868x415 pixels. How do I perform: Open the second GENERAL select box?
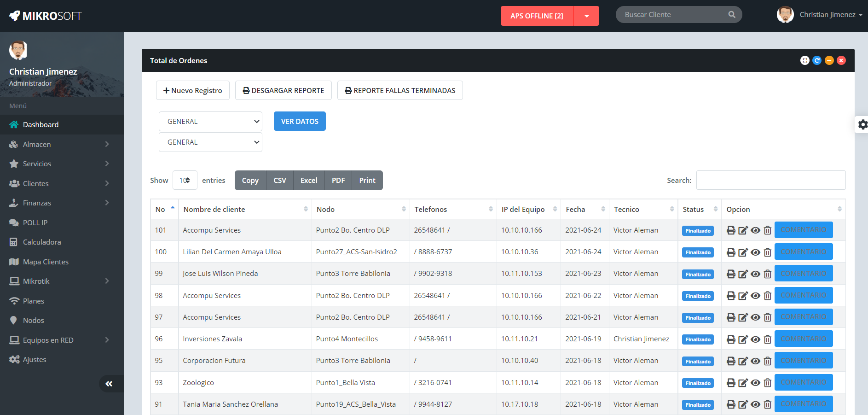pos(210,142)
